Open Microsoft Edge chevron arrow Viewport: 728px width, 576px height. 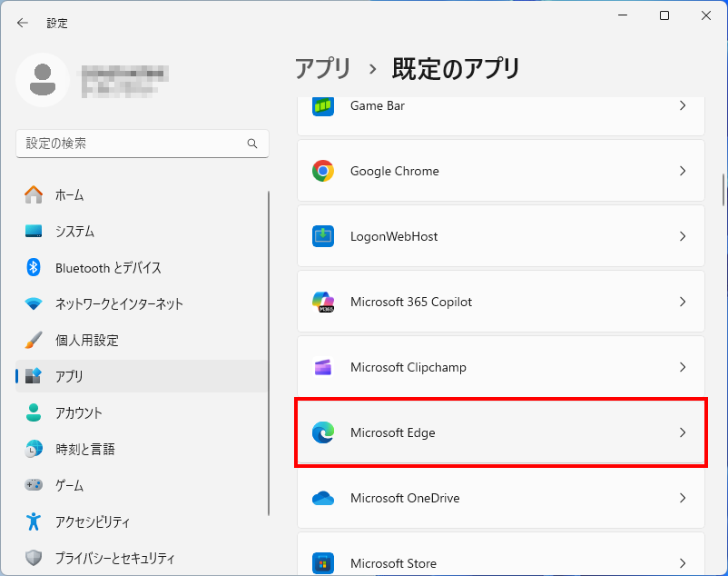[683, 432]
